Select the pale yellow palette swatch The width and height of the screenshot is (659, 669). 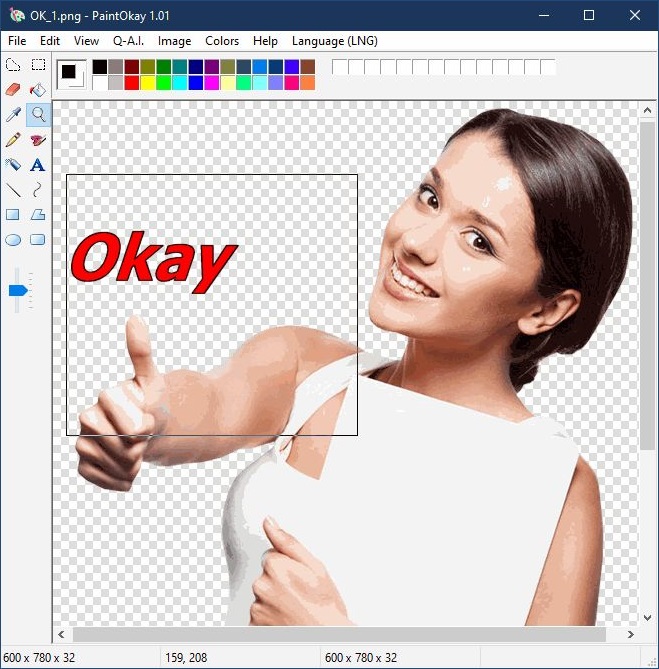point(228,82)
